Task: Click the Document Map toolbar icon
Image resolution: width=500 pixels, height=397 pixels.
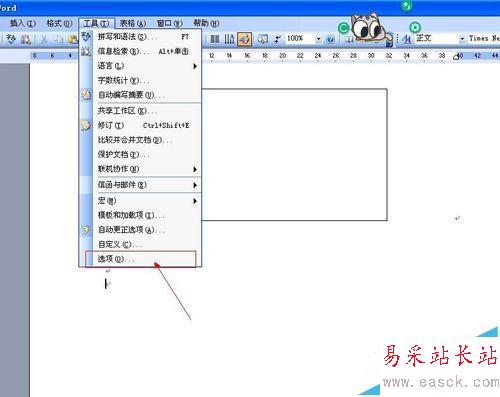Action: pyautogui.click(x=262, y=39)
